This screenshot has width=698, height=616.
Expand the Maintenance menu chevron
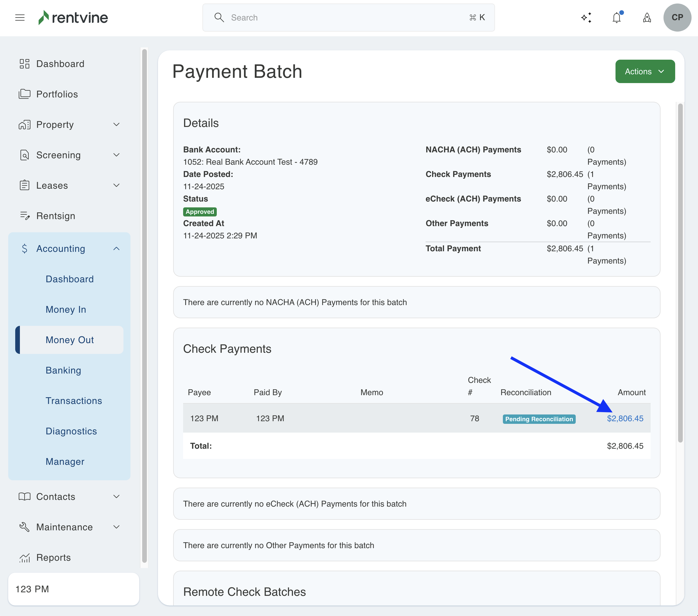pos(116,527)
